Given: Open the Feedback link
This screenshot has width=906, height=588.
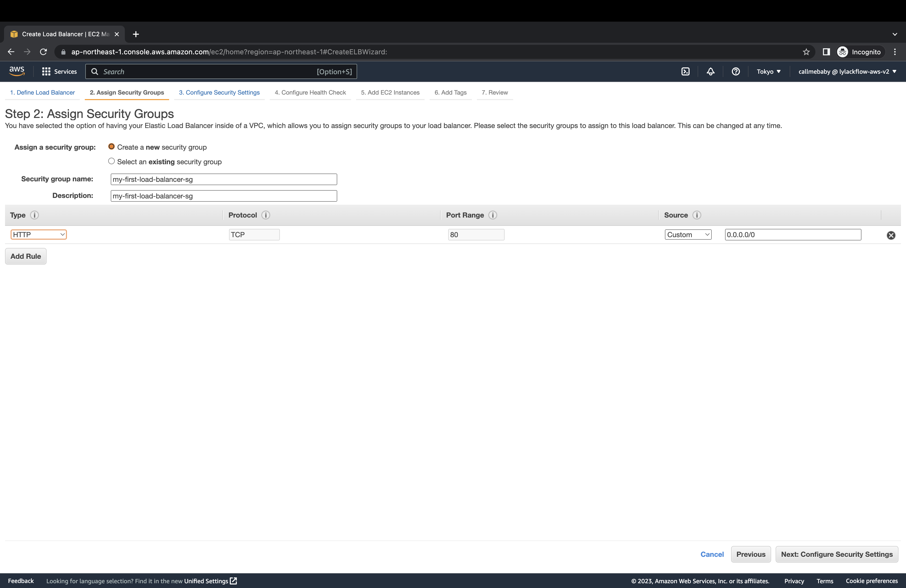Looking at the screenshot, I should pos(21,581).
